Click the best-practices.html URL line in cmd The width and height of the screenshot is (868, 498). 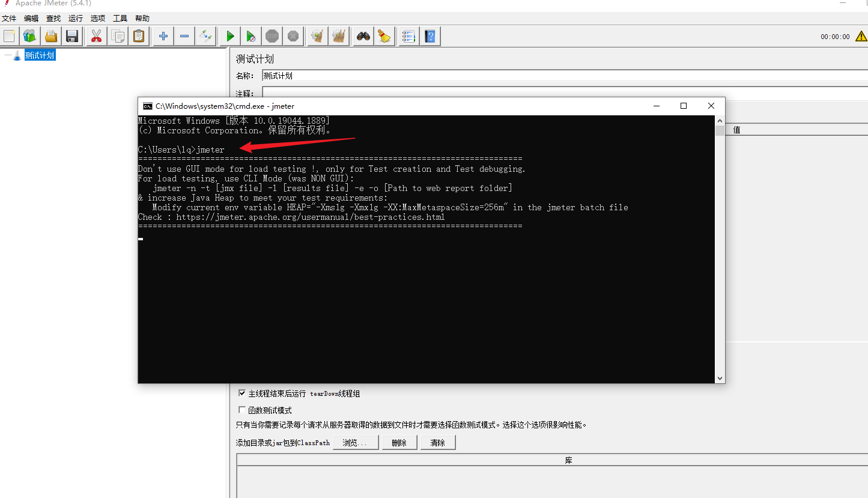click(291, 217)
